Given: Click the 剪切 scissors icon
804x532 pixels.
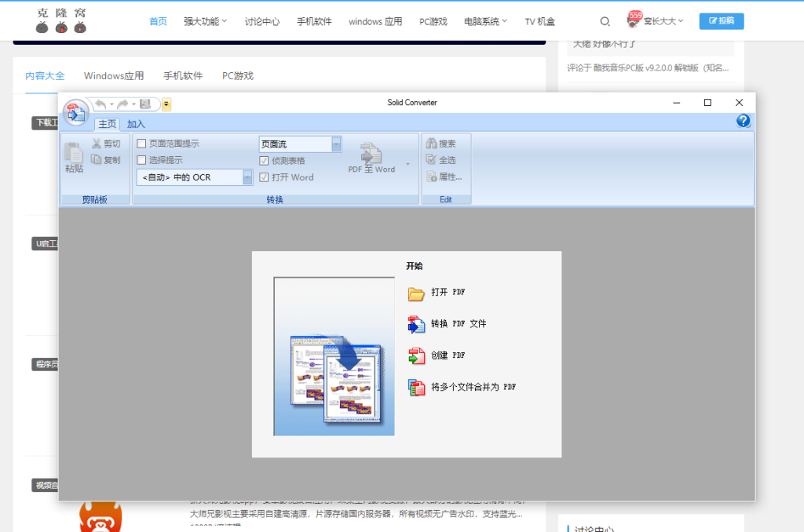Looking at the screenshot, I should [97, 144].
